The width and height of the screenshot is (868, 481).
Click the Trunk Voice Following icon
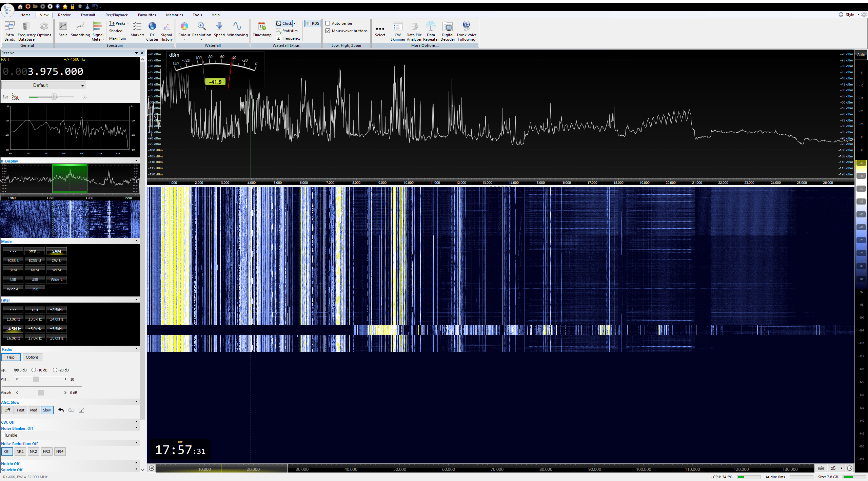[466, 31]
